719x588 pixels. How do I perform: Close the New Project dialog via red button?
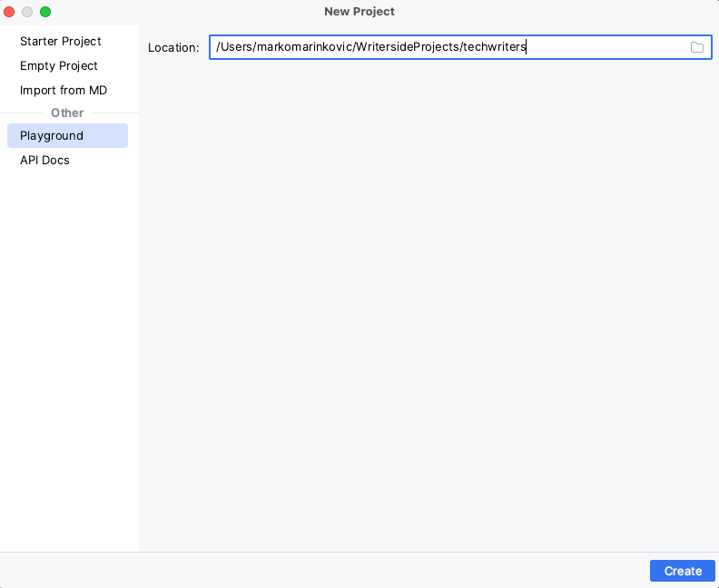10,12
